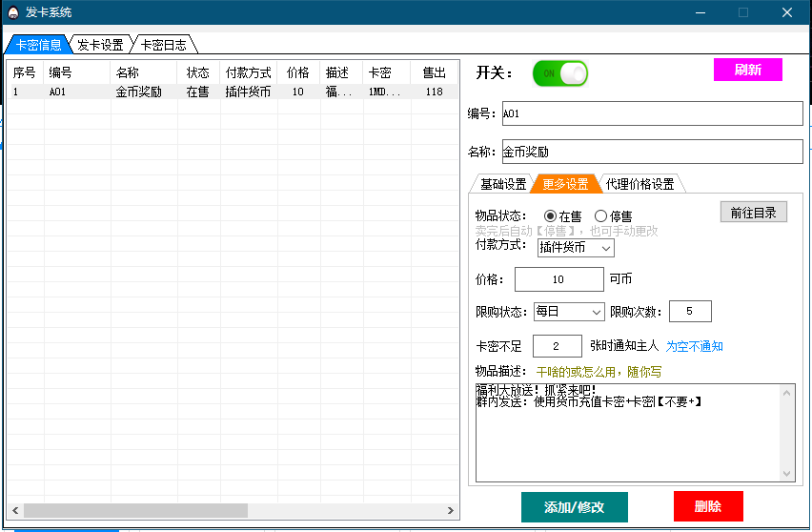Click the red 删除 button
This screenshot has height=532, width=812.
707,507
